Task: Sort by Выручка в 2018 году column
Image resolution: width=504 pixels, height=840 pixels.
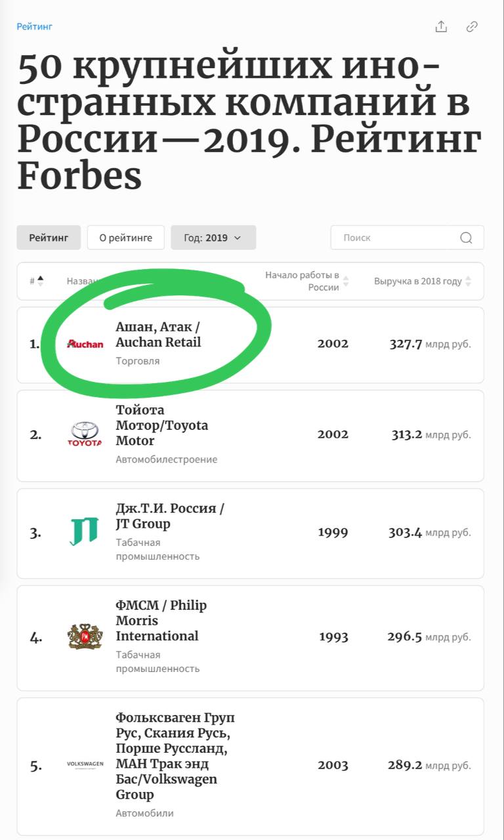Action: coord(468,281)
